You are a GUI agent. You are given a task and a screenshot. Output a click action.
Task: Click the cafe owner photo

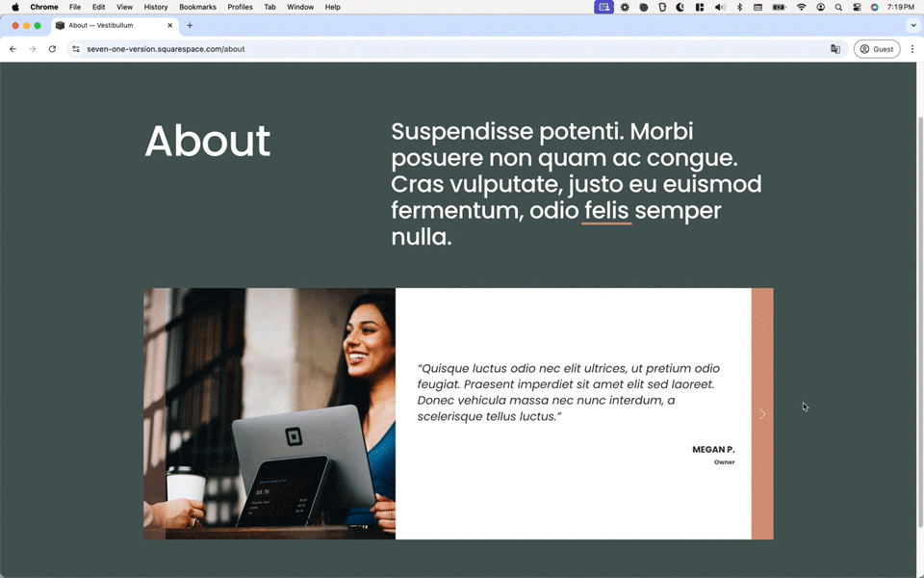[x=269, y=413]
